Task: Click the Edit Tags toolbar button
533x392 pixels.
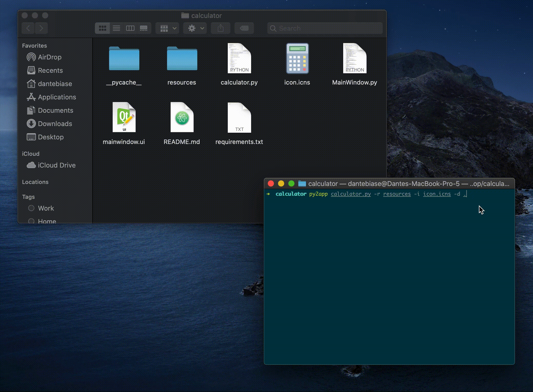Action: click(x=244, y=28)
